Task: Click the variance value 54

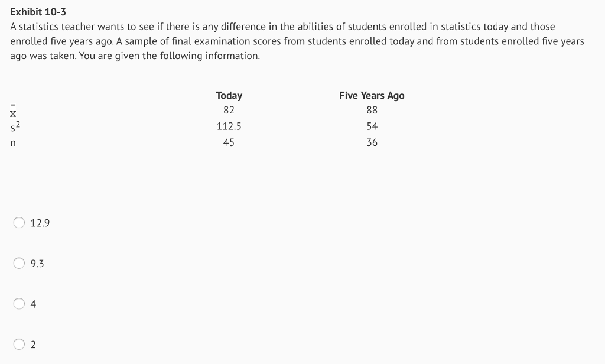Action: click(x=372, y=126)
